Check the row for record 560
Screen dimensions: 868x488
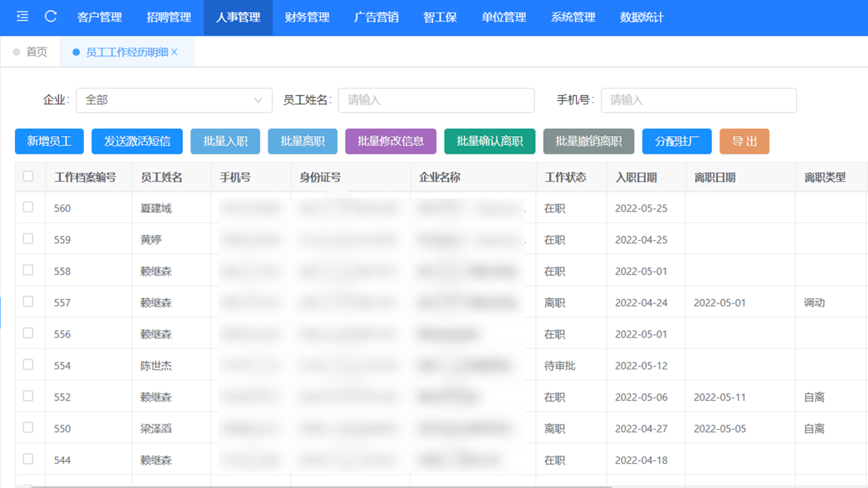coord(28,207)
